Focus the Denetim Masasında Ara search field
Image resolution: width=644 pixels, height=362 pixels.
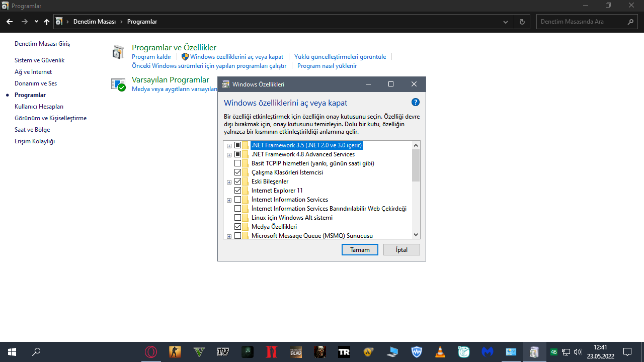pos(581,22)
